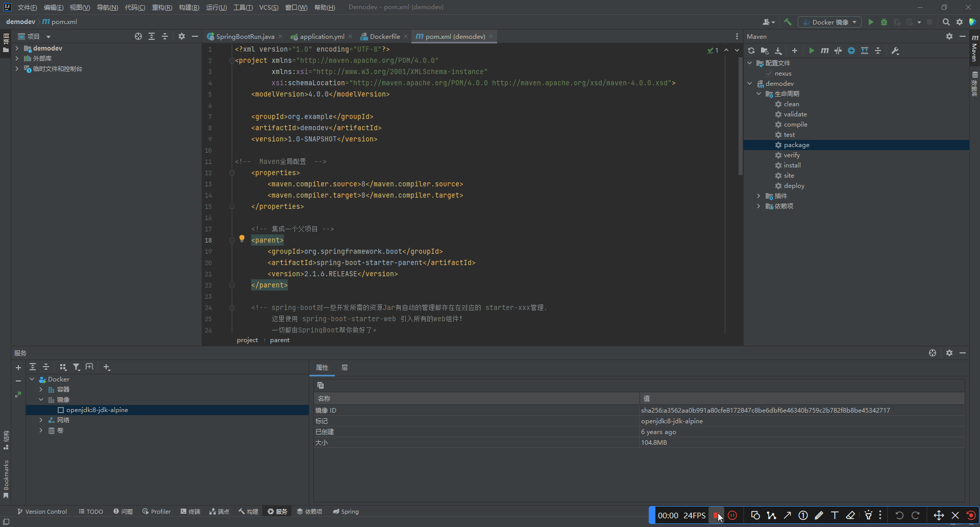Open 终端 terminal tool window
980x527 pixels.
(x=190, y=512)
